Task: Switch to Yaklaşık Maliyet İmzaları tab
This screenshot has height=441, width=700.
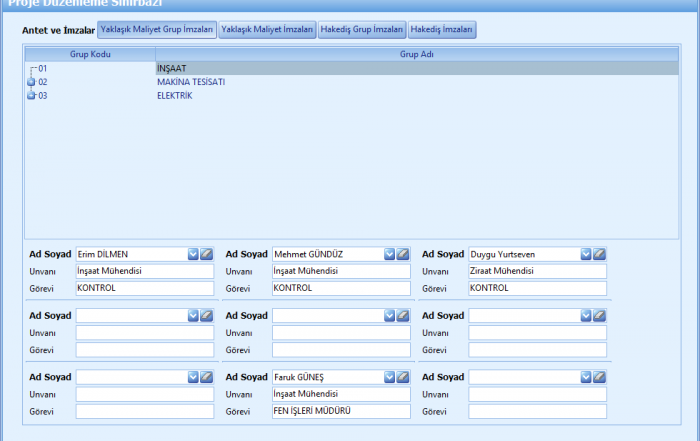Action: (267, 30)
